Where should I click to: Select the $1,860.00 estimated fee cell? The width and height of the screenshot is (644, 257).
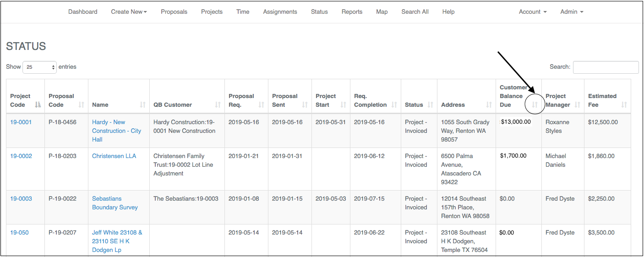coord(607,169)
